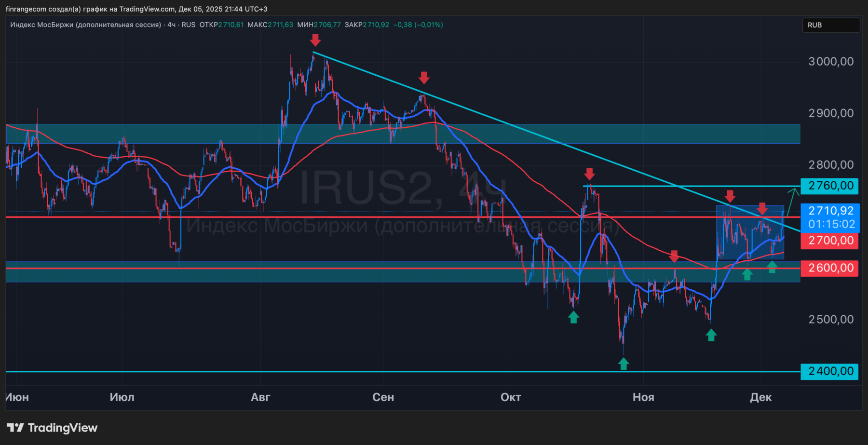Click the green arrow under the mid-October low
Screen dimensions: 868x445
[x=573, y=317]
